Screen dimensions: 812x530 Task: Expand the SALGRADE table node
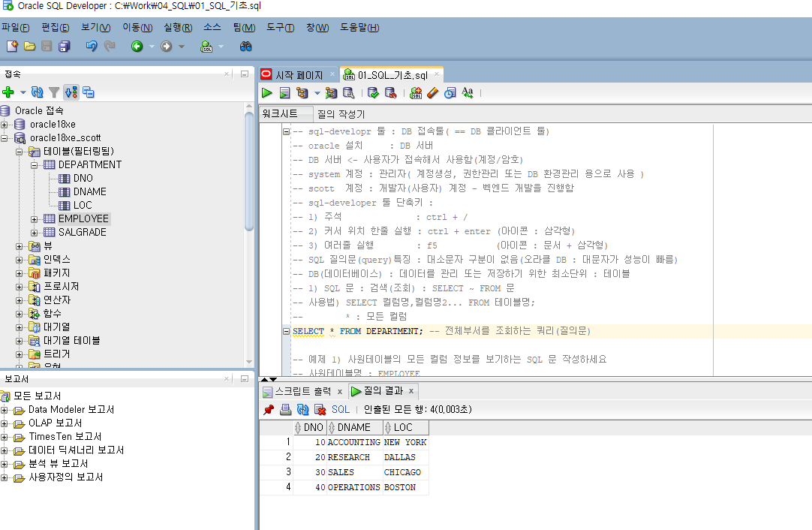click(x=35, y=233)
